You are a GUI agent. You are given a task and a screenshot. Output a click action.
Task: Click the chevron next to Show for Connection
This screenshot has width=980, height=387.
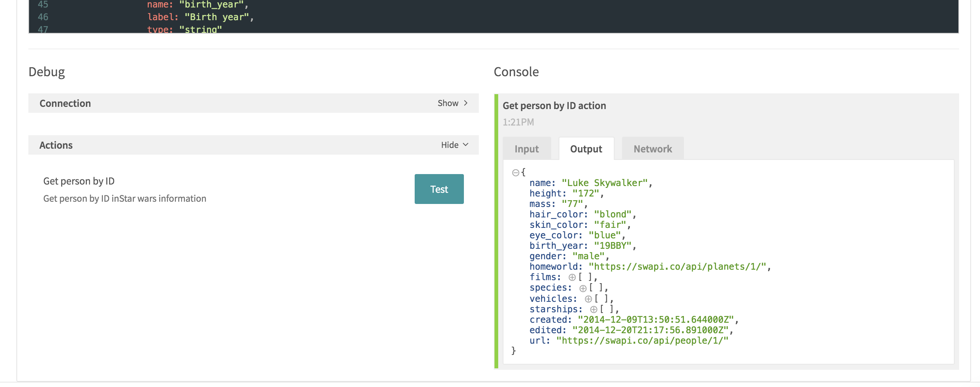(465, 103)
